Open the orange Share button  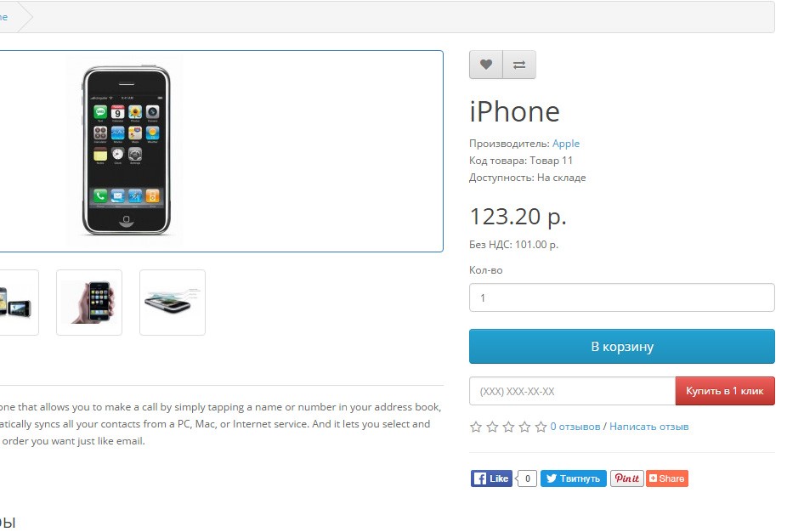pos(667,478)
